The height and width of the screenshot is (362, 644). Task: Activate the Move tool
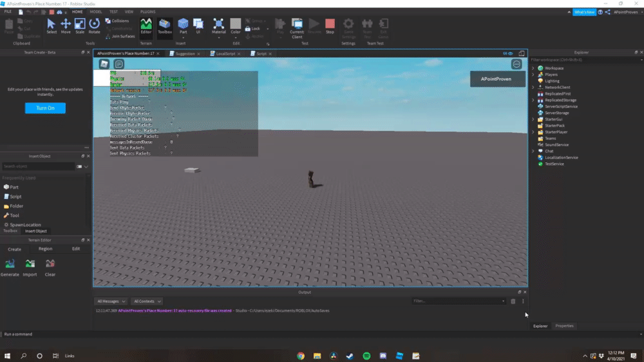pos(66,26)
